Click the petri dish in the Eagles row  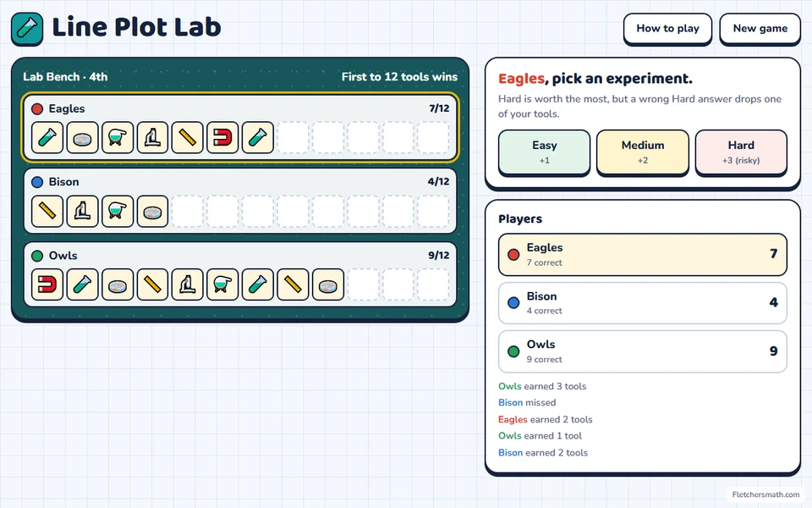click(82, 137)
